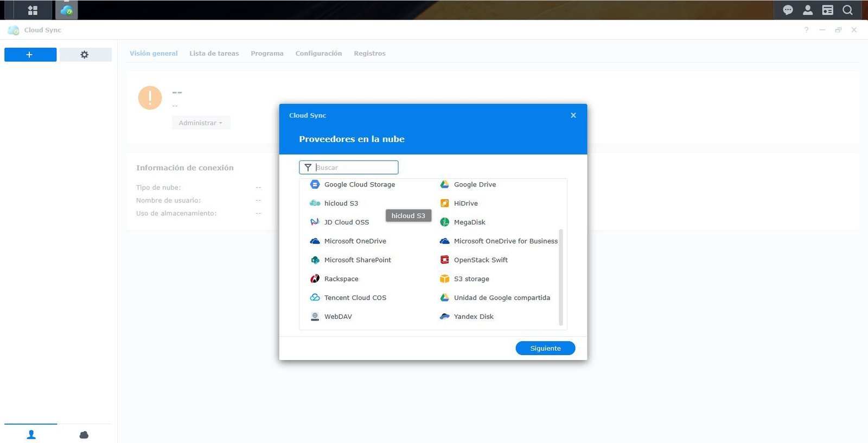
Task: Click the 'OpenStack Swift' text label
Action: (x=481, y=260)
